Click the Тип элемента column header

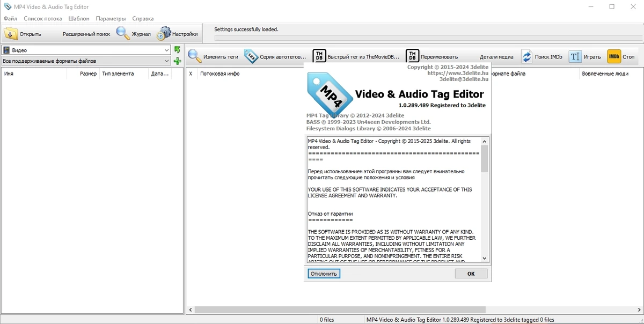click(x=124, y=73)
